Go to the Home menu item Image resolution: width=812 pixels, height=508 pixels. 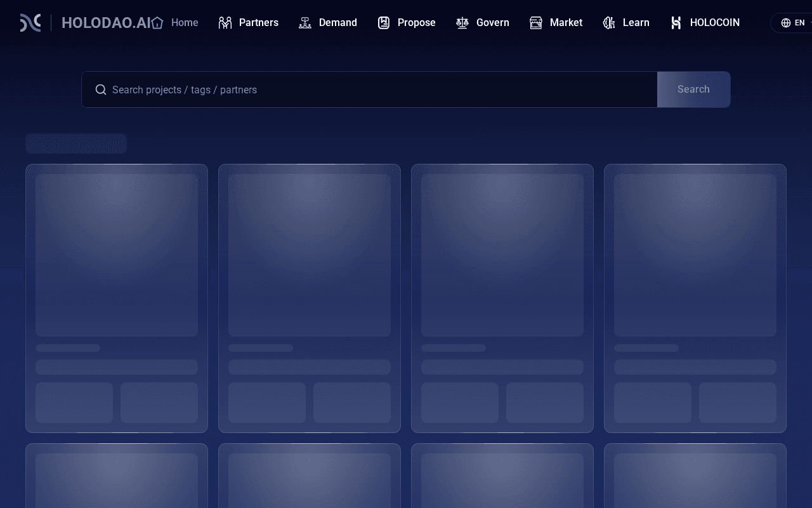185,23
